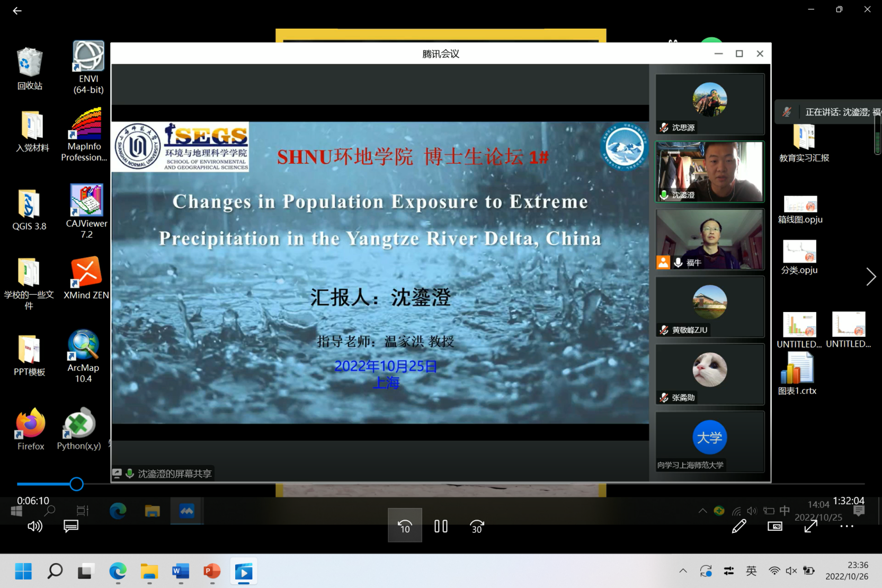Pause the video playback

[x=441, y=526]
